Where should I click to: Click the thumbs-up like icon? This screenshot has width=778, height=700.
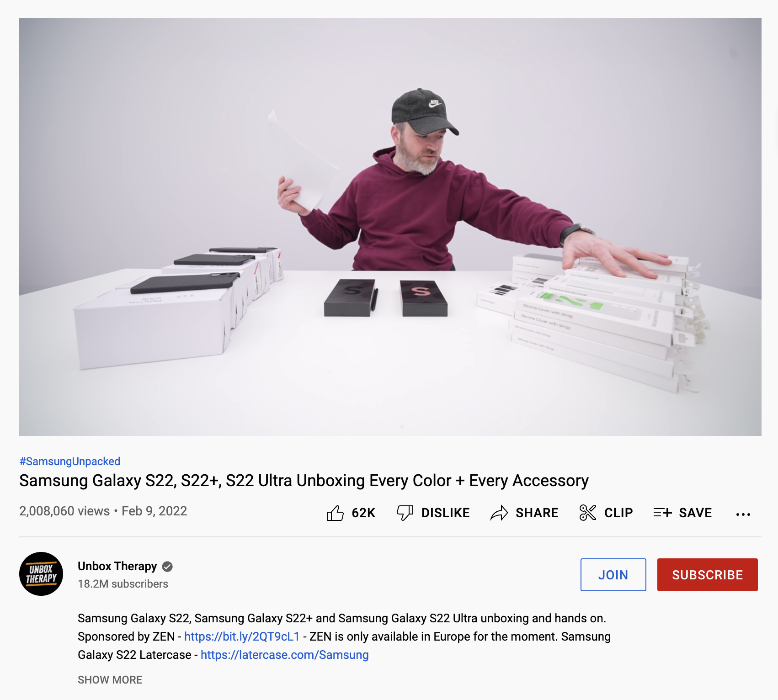point(336,513)
